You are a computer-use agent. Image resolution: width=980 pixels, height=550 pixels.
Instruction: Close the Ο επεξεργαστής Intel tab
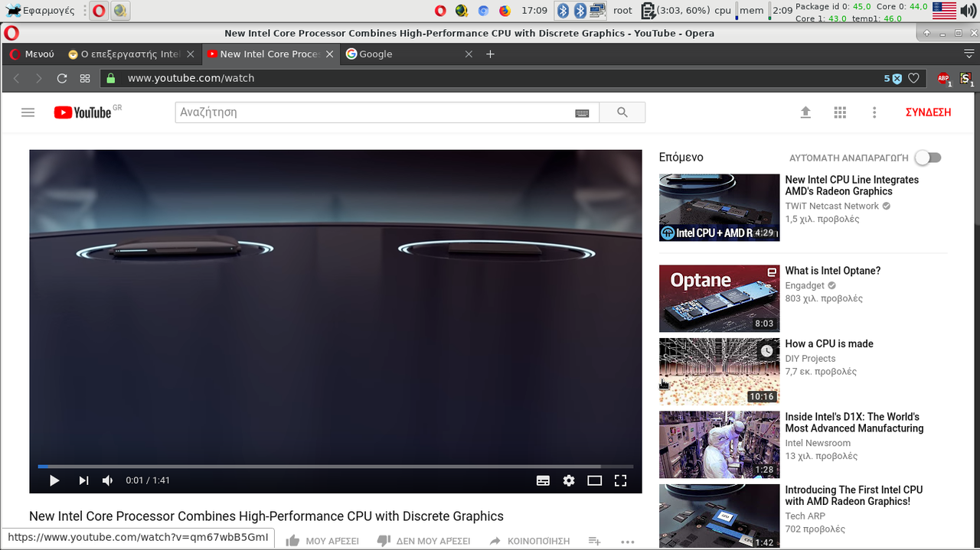[191, 54]
